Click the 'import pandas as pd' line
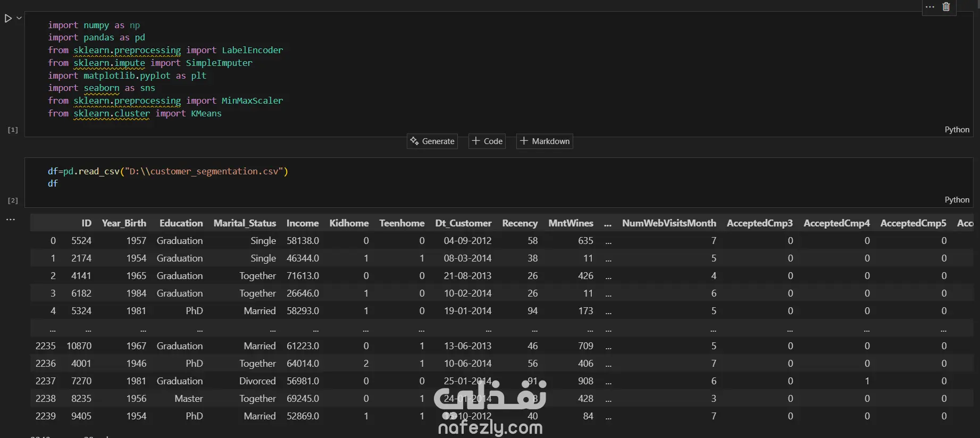 coord(96,38)
